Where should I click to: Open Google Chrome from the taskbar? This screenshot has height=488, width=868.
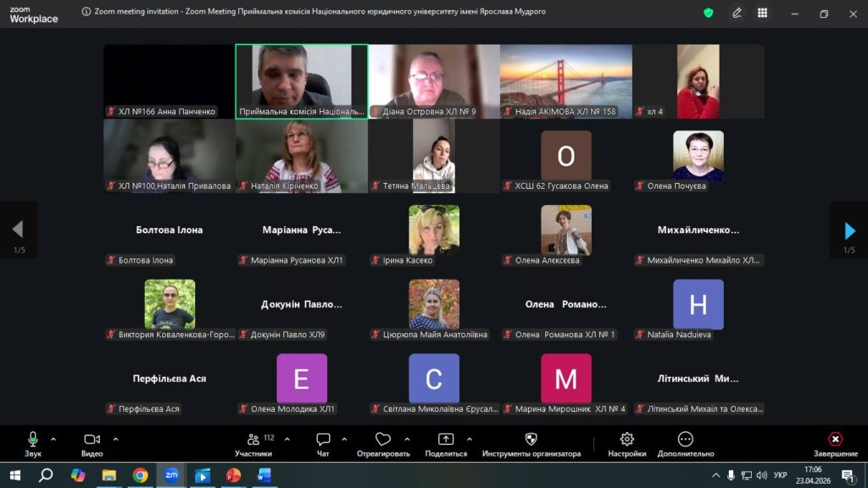[140, 475]
